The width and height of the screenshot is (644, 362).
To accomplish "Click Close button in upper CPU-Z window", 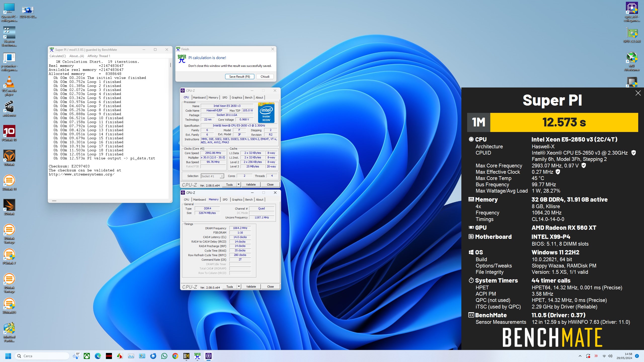I will coord(270,185).
